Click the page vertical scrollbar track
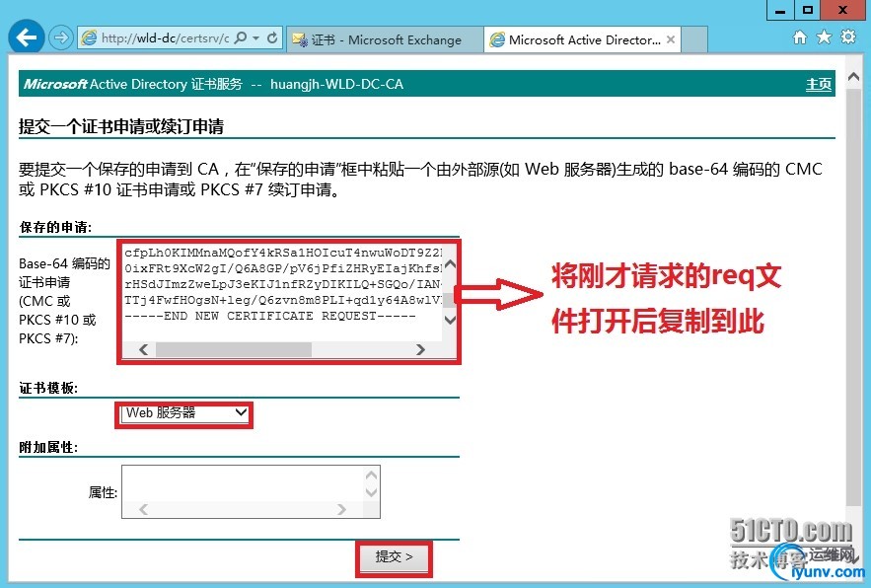871x588 pixels. (854, 297)
